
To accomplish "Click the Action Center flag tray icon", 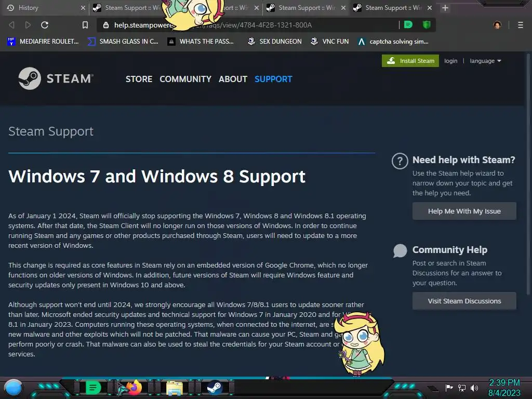I will pos(449,388).
